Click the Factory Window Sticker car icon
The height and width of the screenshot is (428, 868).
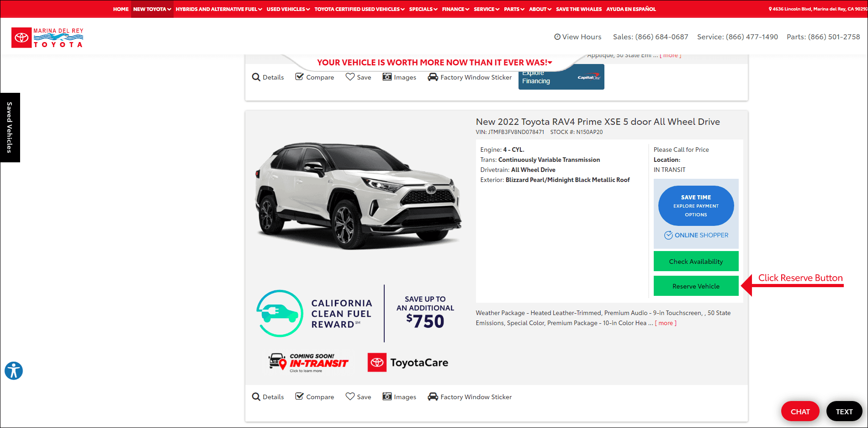tap(432, 397)
